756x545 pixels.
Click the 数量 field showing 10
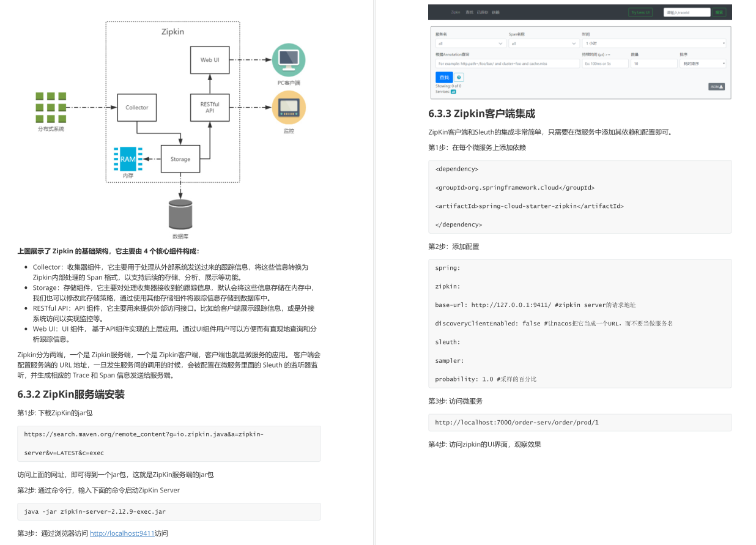654,64
